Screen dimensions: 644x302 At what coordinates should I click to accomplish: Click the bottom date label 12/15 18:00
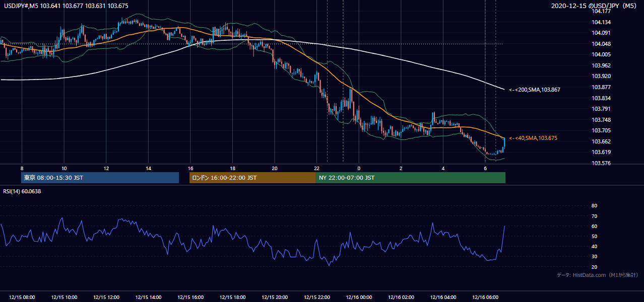click(x=232, y=297)
